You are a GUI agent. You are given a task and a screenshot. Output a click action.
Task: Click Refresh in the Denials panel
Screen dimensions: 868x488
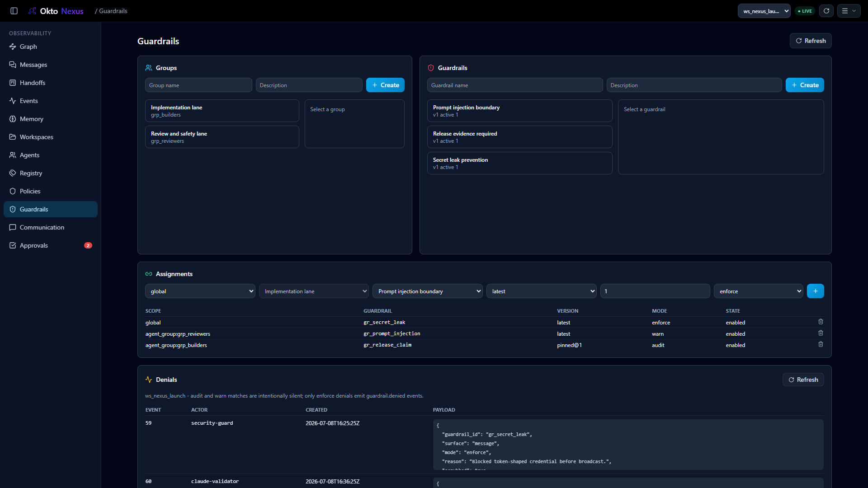tap(803, 380)
